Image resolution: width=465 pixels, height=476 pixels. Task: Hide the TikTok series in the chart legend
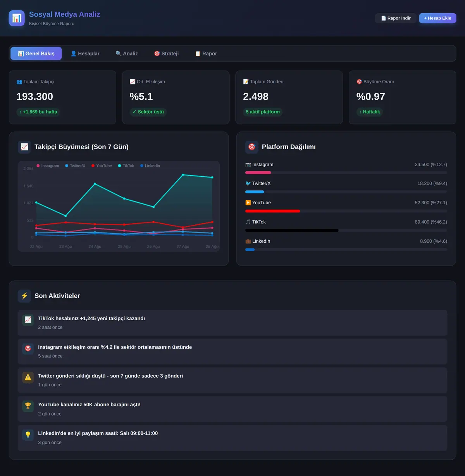click(126, 166)
